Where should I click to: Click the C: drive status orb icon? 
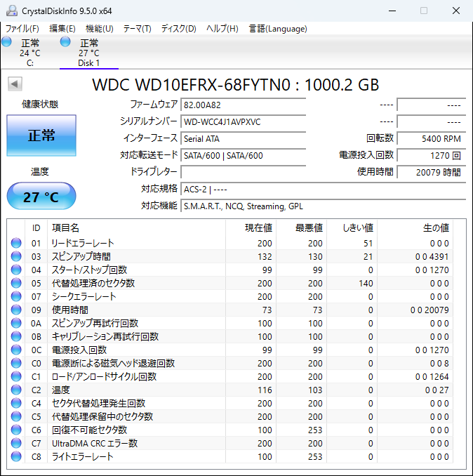[x=7, y=42]
